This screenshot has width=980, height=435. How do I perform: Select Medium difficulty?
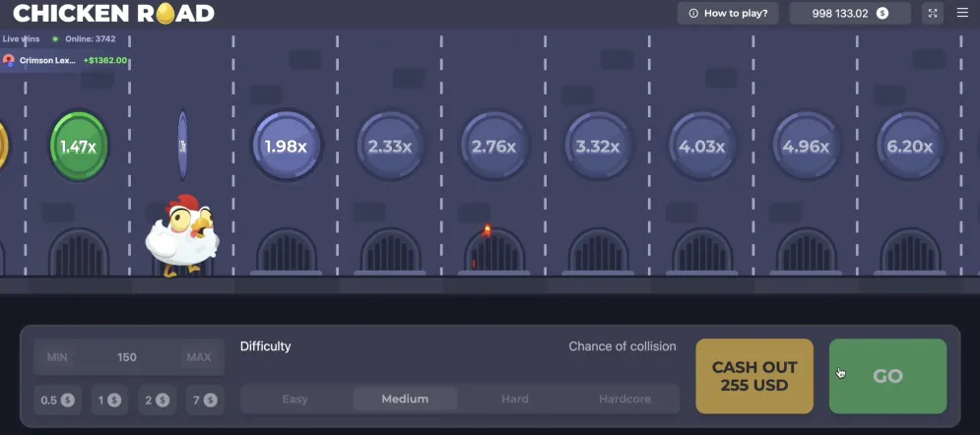pos(405,399)
